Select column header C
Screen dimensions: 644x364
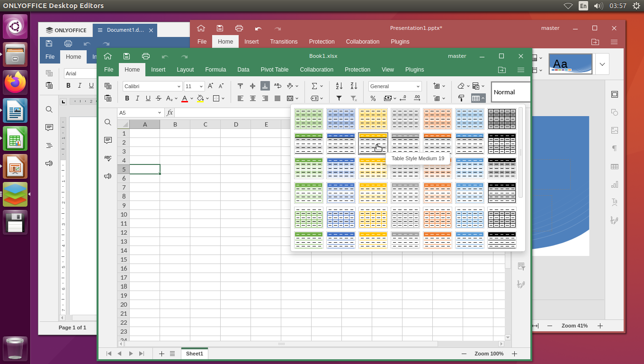[206, 124]
